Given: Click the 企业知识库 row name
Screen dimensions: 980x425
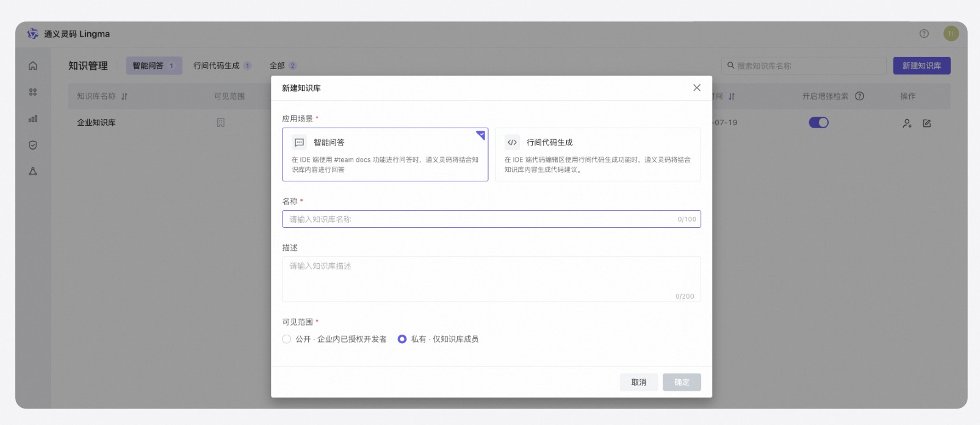Looking at the screenshot, I should tap(96, 123).
